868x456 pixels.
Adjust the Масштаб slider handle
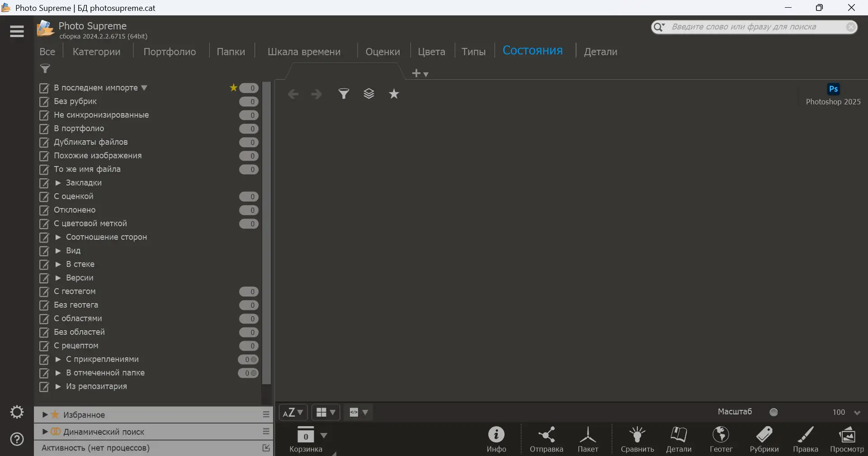tap(774, 412)
